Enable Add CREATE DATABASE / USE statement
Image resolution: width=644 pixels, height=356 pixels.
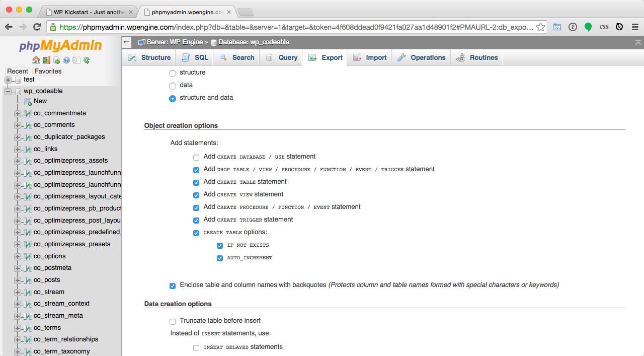click(196, 158)
